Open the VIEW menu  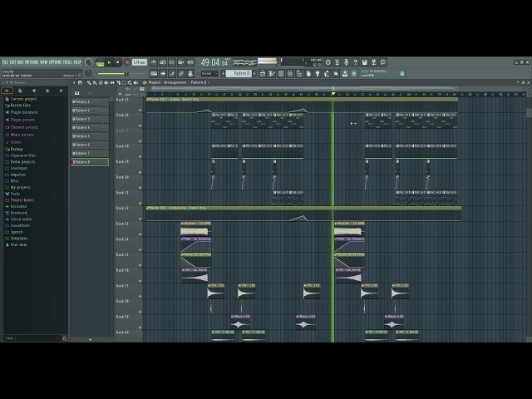coord(44,62)
